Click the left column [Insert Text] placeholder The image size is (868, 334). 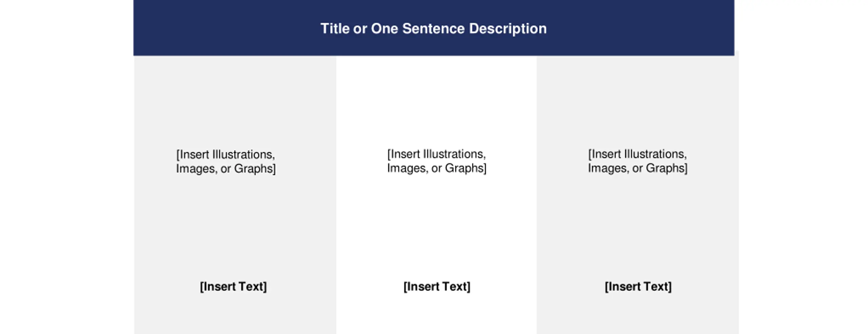click(233, 286)
